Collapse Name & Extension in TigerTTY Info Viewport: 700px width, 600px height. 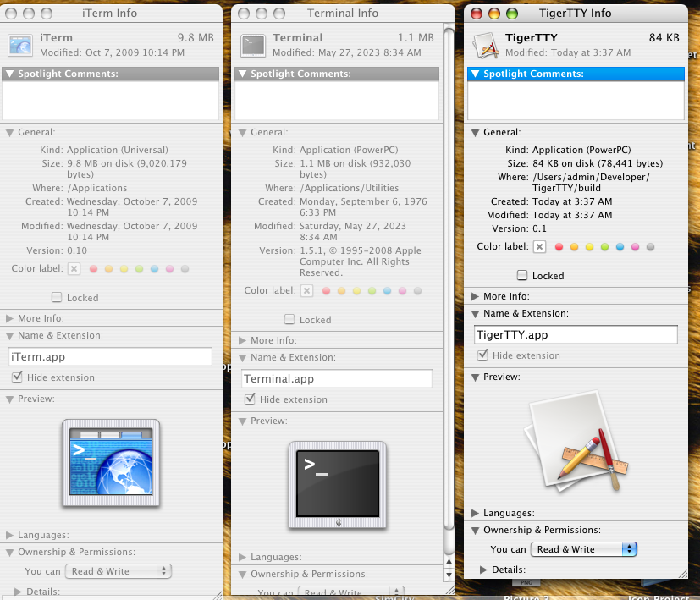click(x=475, y=314)
